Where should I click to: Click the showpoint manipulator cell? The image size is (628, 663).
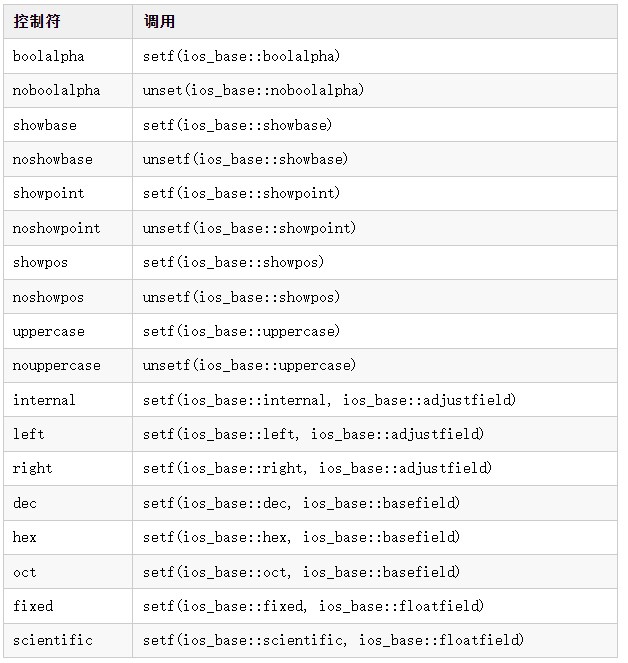(x=49, y=193)
